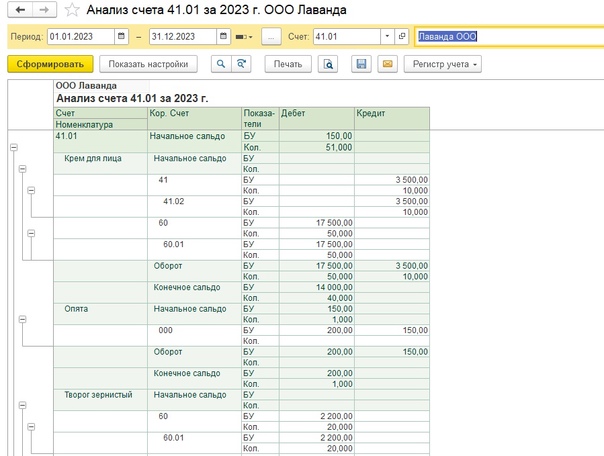Click the end date input field

tap(183, 37)
